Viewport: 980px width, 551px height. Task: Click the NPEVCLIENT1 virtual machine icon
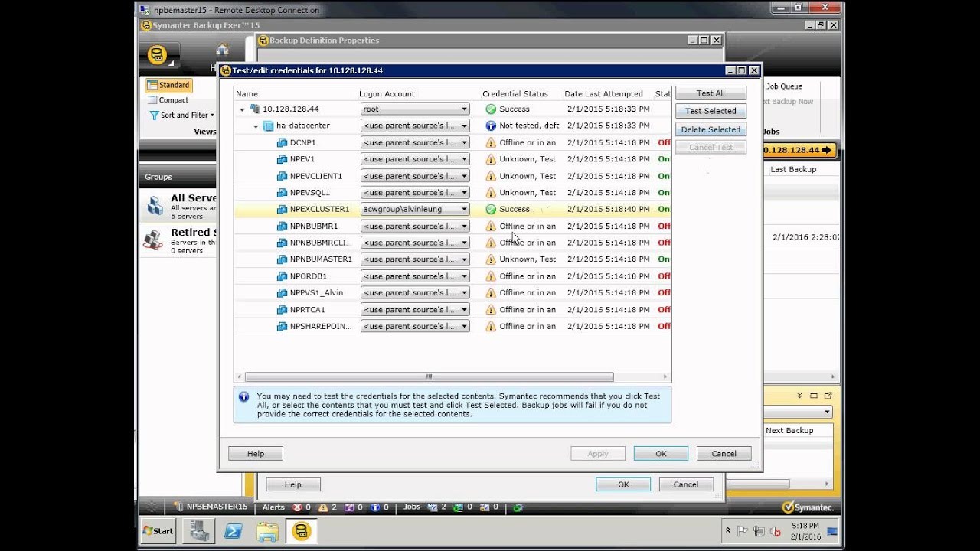[x=282, y=176]
